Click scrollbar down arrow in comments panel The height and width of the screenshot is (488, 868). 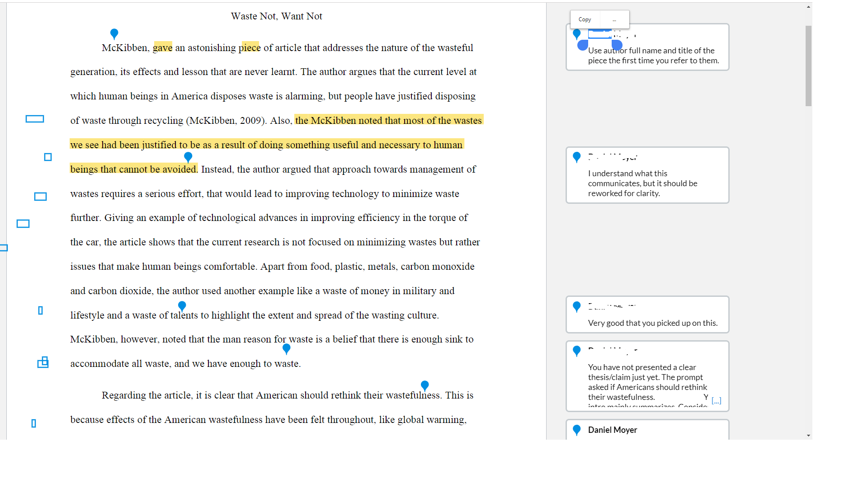(808, 436)
